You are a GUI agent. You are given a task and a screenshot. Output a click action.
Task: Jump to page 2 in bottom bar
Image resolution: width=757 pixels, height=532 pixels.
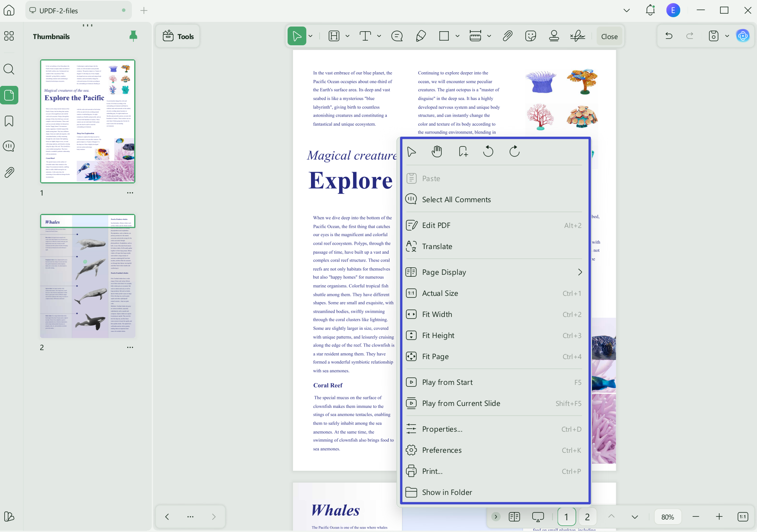click(x=587, y=517)
